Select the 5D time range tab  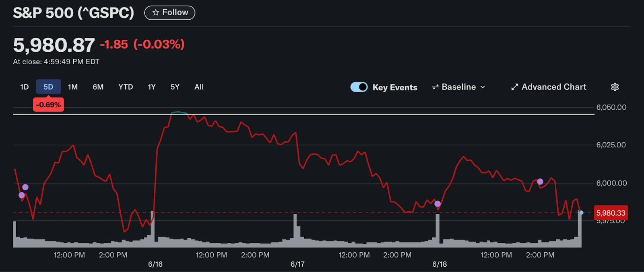point(48,87)
